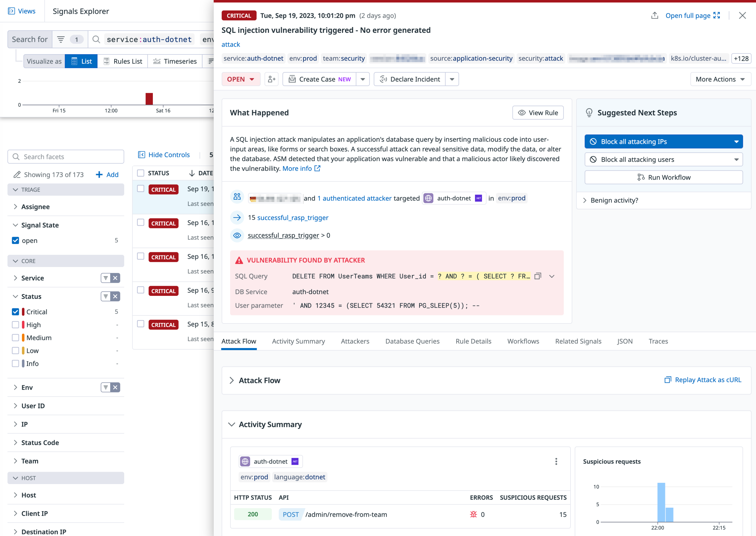Open the More info link
This screenshot has width=756, height=536.
(301, 168)
